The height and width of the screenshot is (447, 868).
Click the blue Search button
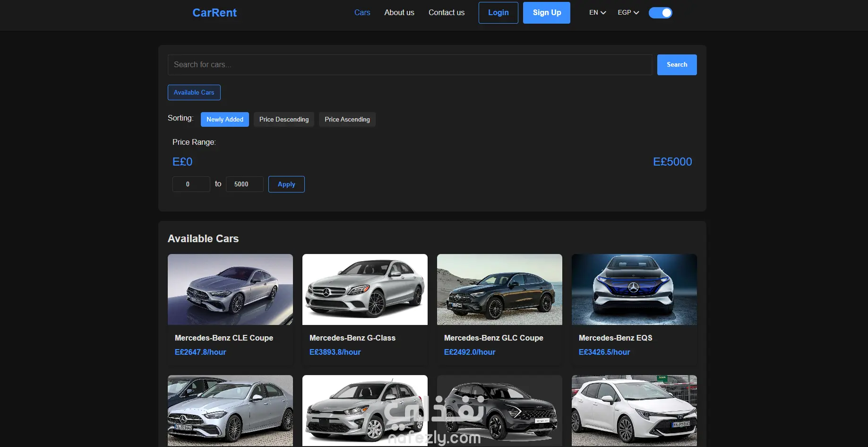point(677,65)
